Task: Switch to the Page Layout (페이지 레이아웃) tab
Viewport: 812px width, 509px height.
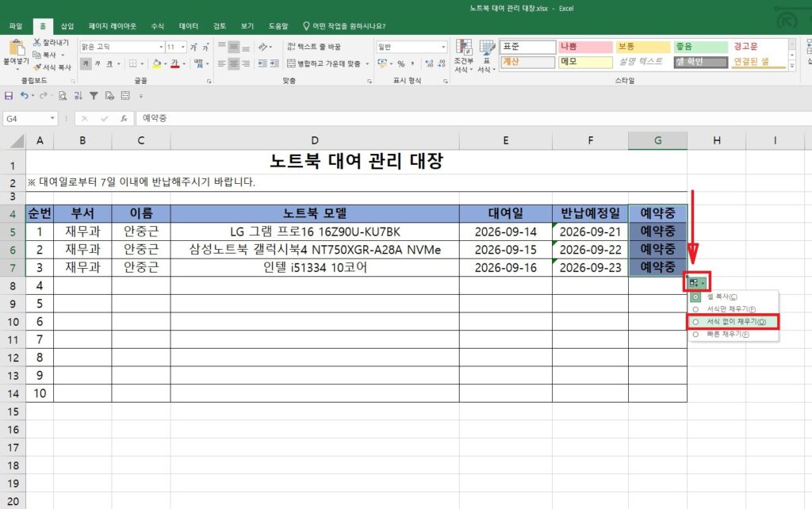Action: coord(113,26)
